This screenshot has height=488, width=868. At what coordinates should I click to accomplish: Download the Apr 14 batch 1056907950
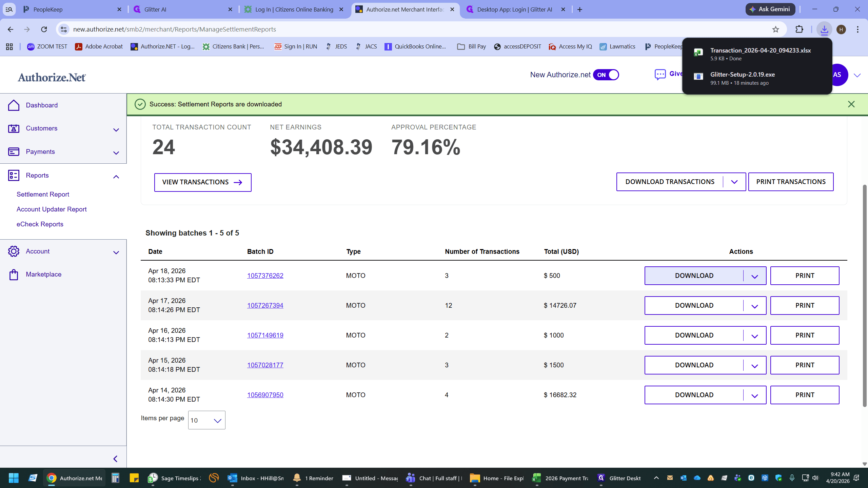click(x=694, y=395)
